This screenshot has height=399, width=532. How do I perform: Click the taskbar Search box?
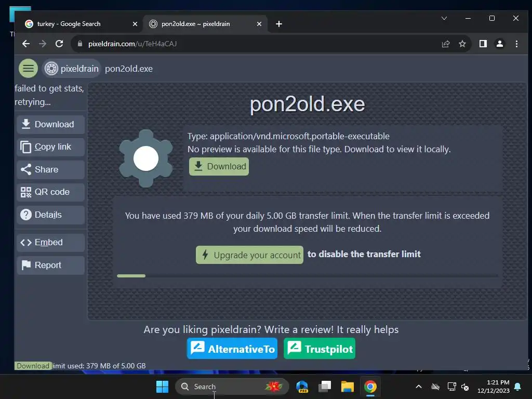232,387
